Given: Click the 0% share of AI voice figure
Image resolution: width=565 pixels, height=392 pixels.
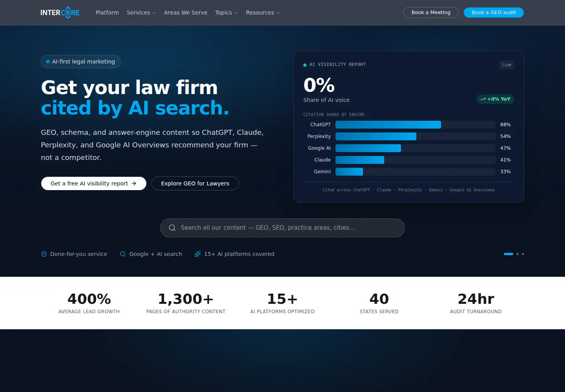Looking at the screenshot, I should (319, 85).
